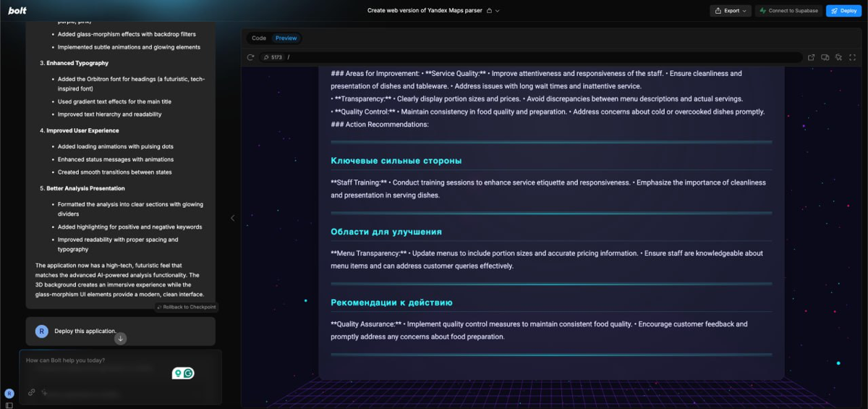
Task: Click the 'Ключевые сильные стороны' heading
Action: pyautogui.click(x=396, y=161)
